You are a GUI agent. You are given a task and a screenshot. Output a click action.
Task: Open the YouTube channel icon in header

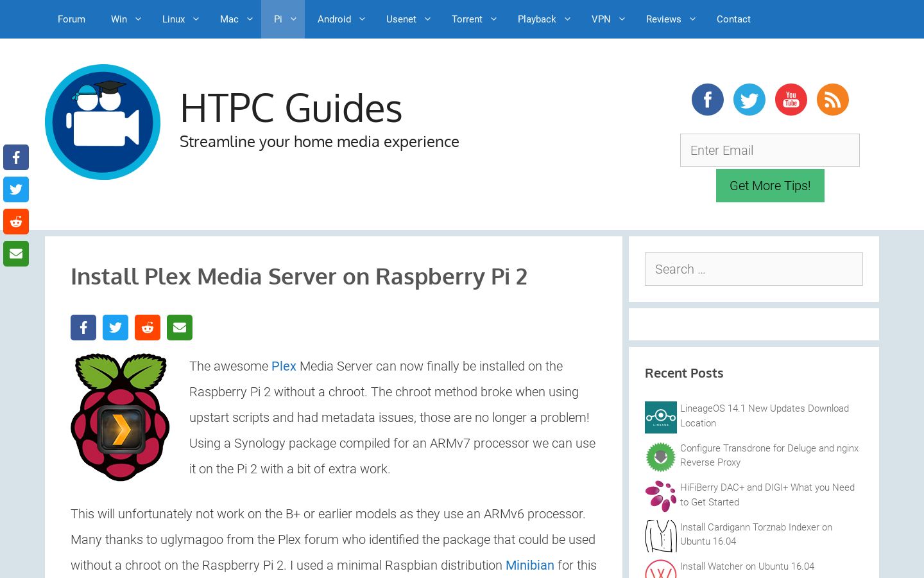point(791,100)
